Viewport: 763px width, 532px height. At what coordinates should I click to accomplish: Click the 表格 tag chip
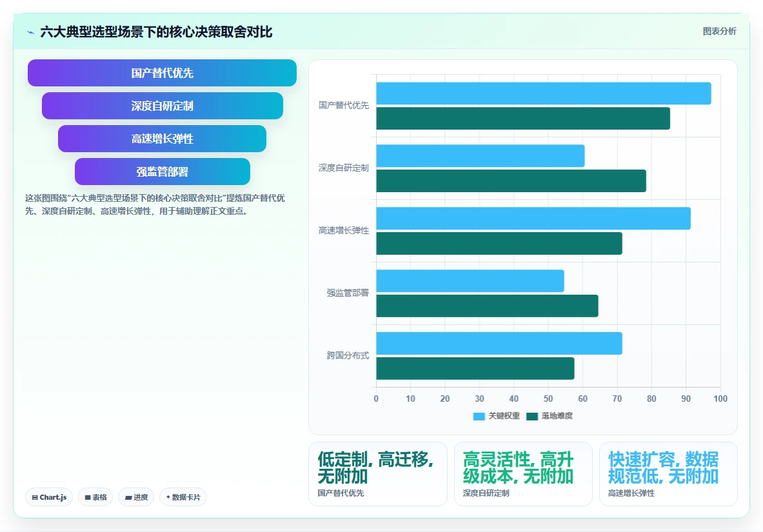point(95,497)
